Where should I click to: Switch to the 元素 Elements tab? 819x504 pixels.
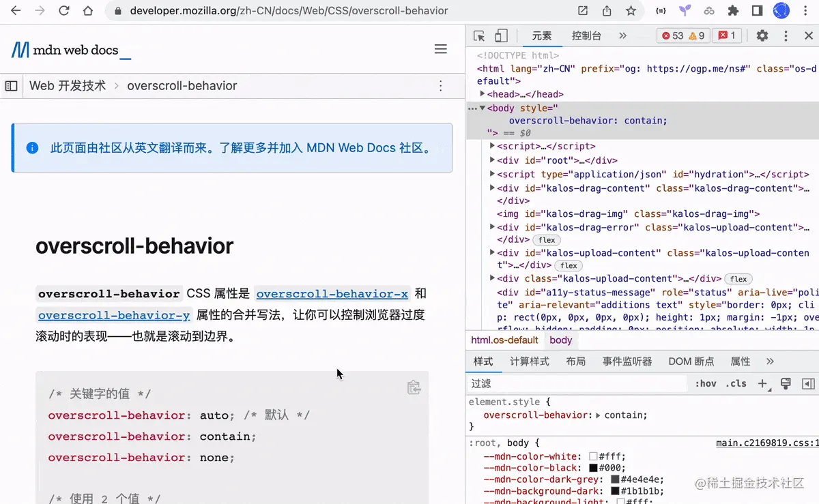point(542,36)
